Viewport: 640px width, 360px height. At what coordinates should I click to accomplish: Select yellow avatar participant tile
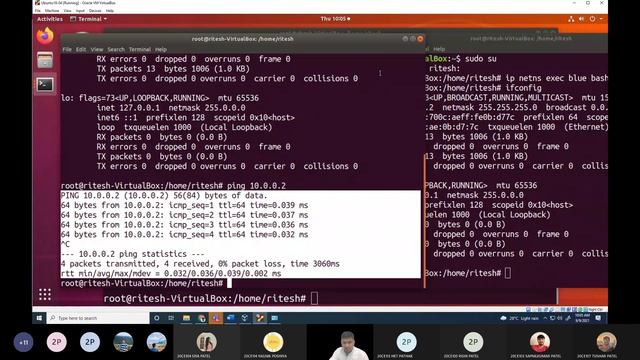[273, 342]
